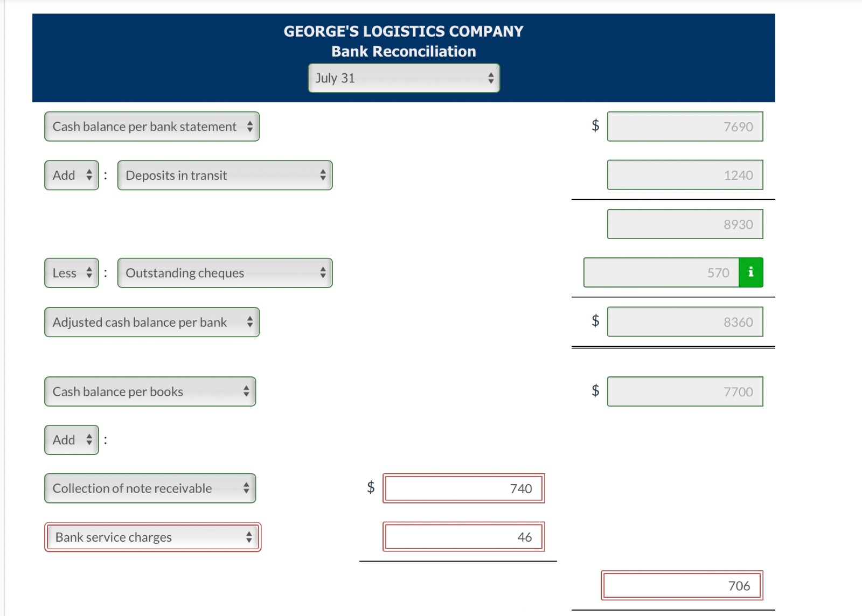Click the green info icon beside 570
The image size is (862, 616).
750,272
